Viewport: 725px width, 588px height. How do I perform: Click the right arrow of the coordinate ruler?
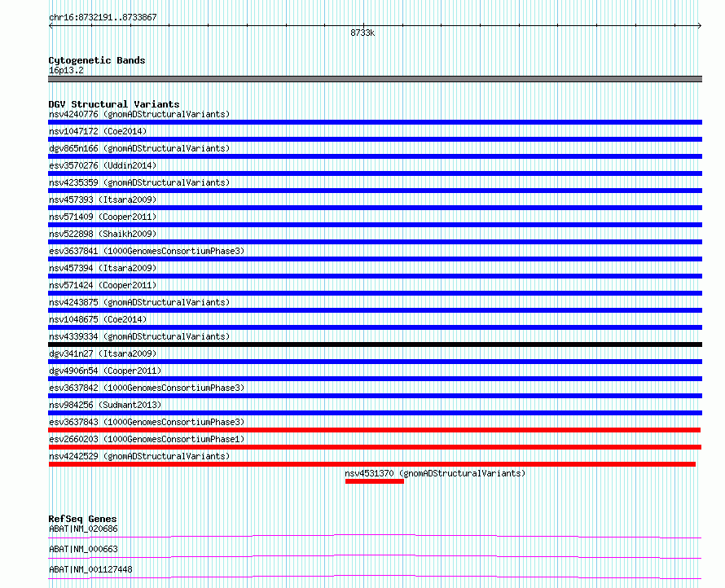click(699, 26)
